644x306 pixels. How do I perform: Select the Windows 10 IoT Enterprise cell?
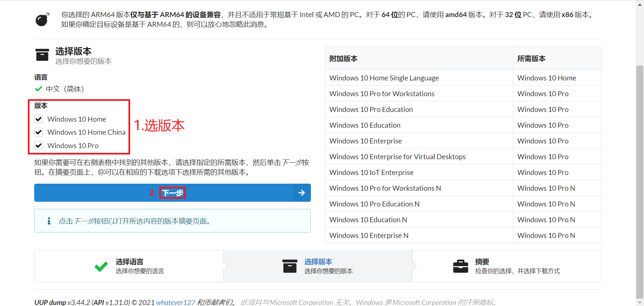pyautogui.click(x=419, y=172)
